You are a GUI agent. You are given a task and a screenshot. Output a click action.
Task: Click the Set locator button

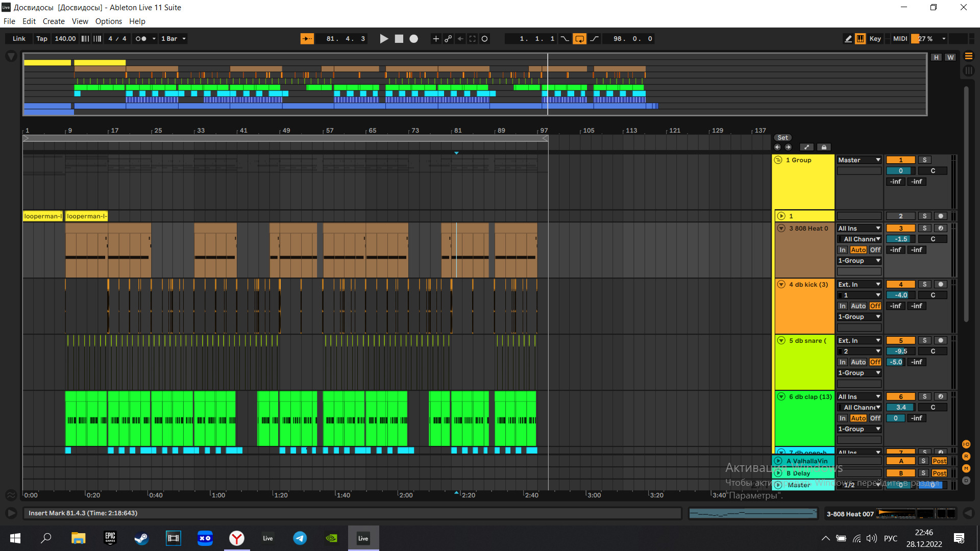[782, 138]
